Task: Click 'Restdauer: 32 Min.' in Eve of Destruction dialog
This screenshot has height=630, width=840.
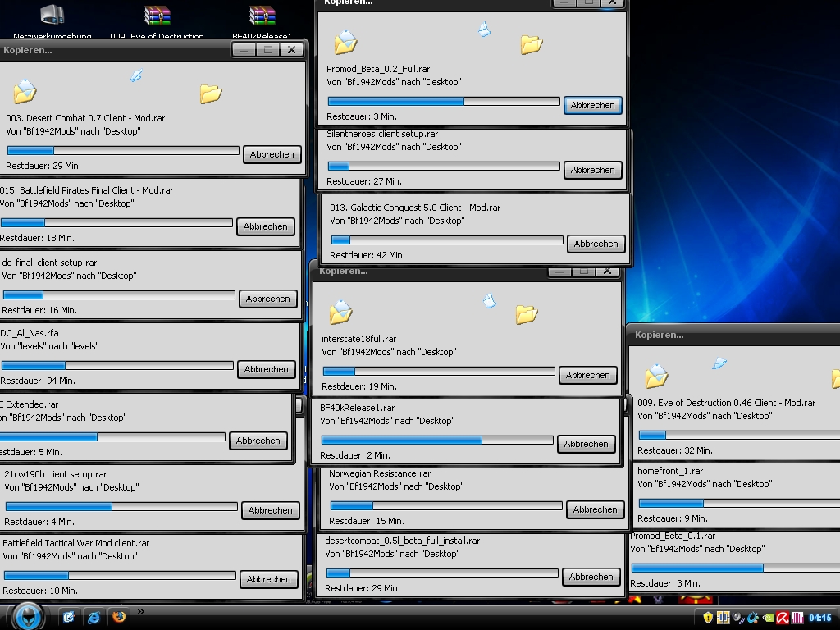Action: (x=675, y=450)
